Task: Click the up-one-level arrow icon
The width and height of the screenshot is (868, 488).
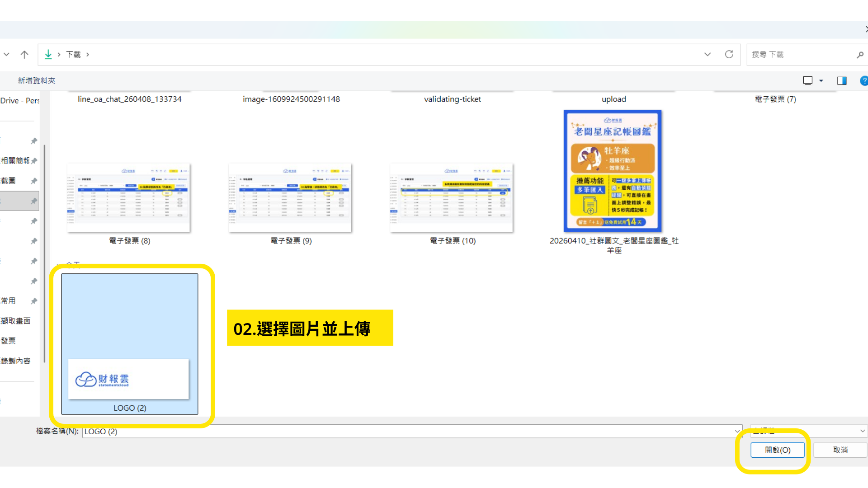Action: tap(24, 55)
